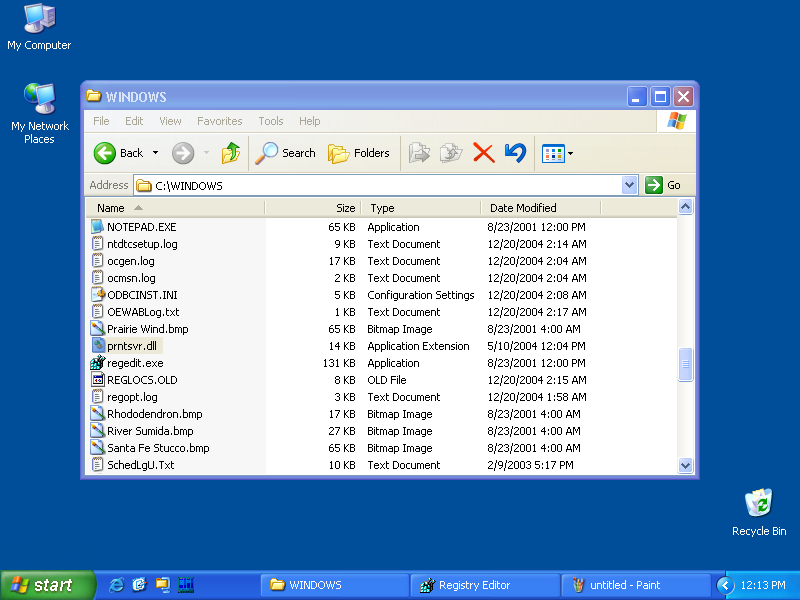Select the ocgen.log file name
Image resolution: width=800 pixels, height=600 pixels.
131,261
